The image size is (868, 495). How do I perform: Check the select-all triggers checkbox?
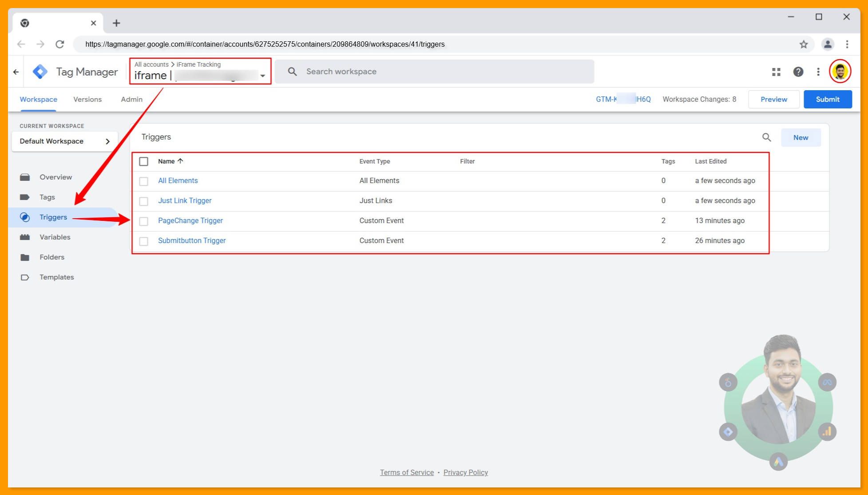pyautogui.click(x=143, y=161)
